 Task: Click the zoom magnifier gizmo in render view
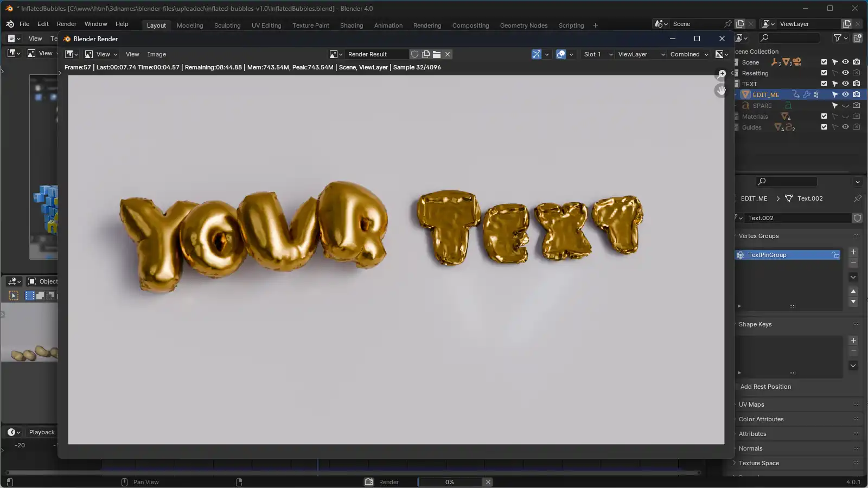pos(722,74)
